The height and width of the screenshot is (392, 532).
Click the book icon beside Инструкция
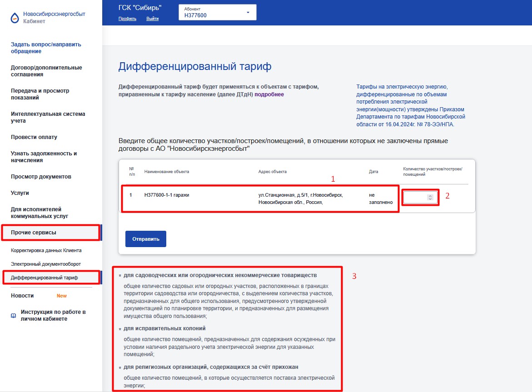pos(14,316)
